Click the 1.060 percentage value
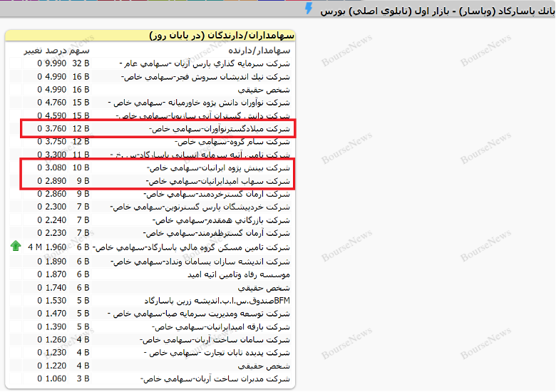556x392 pixels. point(56,378)
